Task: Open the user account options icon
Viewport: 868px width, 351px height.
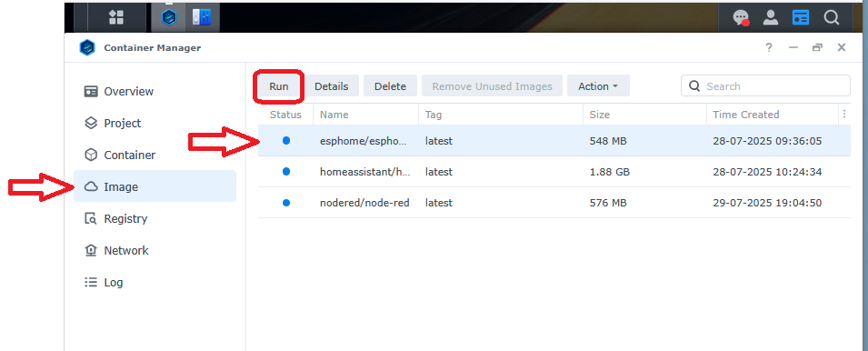Action: click(771, 17)
